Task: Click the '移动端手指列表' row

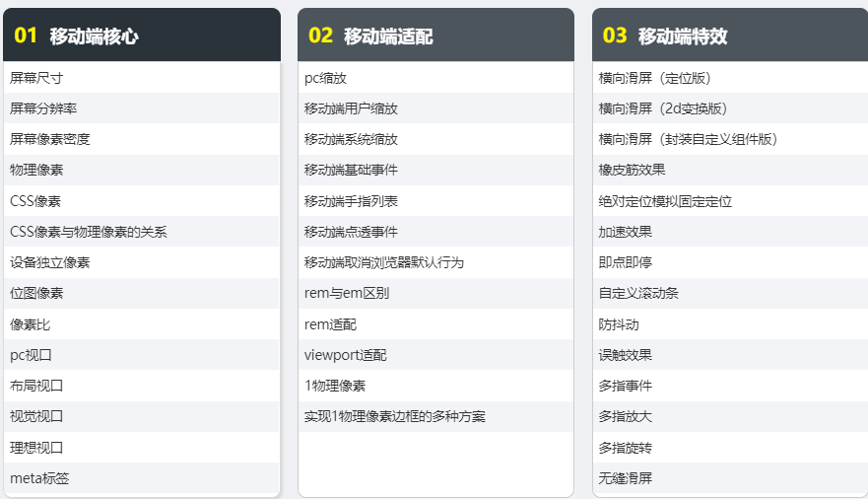Action: coord(435,201)
